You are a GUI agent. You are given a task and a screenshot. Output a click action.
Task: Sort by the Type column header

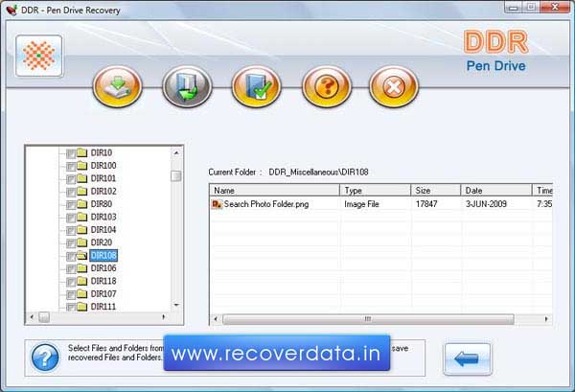(376, 191)
